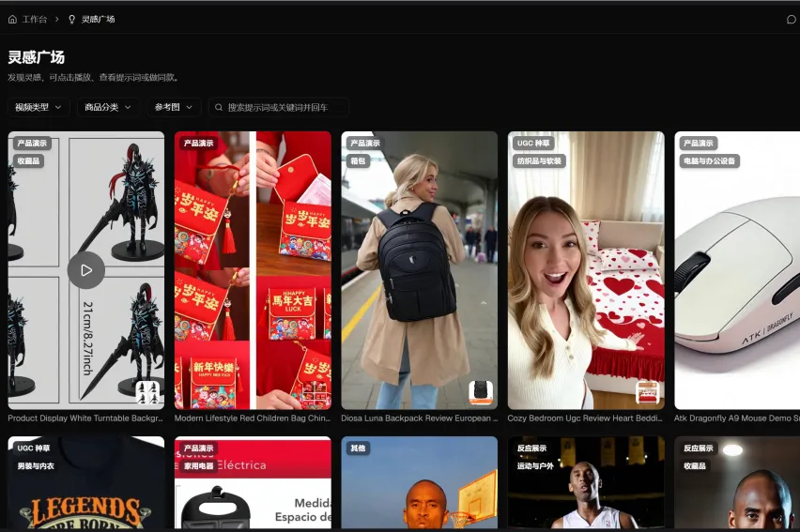The image size is (800, 532).
Task: Select 灵感广场 breadcrumb item
Action: pyautogui.click(x=98, y=19)
